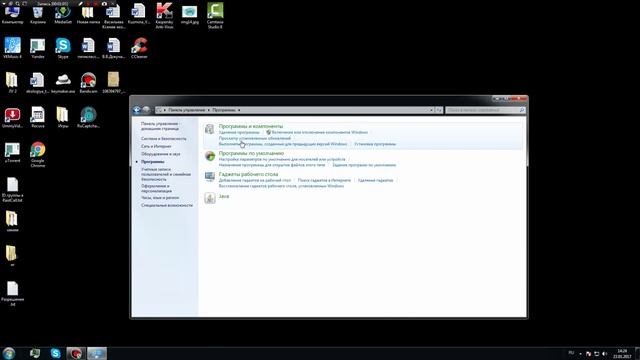Click the Удаление программы link

[239, 132]
